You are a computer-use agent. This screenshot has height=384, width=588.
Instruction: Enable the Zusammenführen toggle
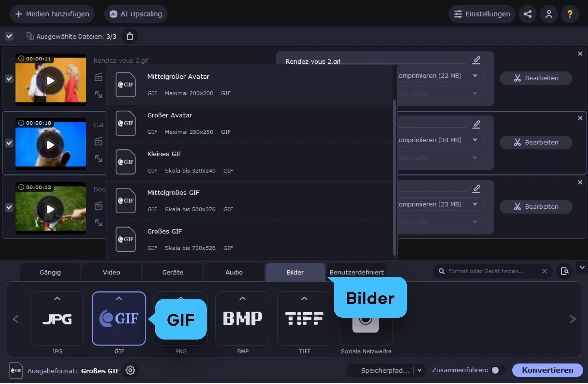498,371
